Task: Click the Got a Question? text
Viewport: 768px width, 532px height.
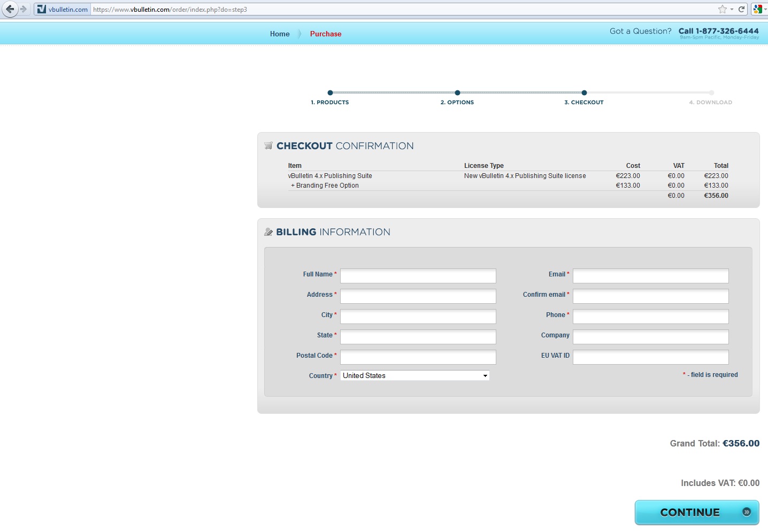Action: pyautogui.click(x=641, y=31)
